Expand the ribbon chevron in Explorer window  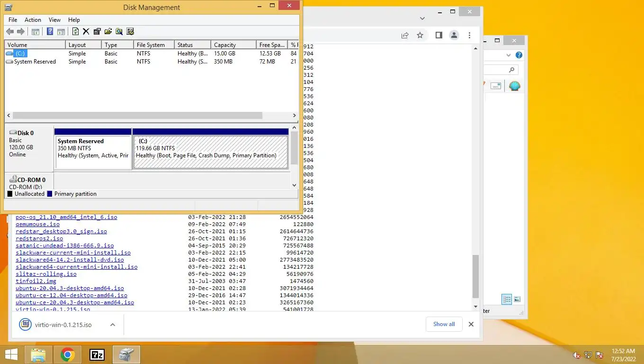[x=509, y=55]
